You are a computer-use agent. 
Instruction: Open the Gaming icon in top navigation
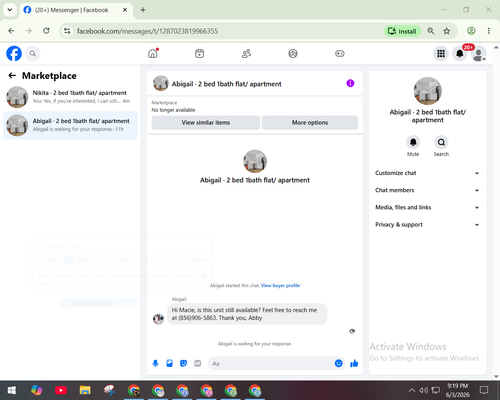(340, 53)
